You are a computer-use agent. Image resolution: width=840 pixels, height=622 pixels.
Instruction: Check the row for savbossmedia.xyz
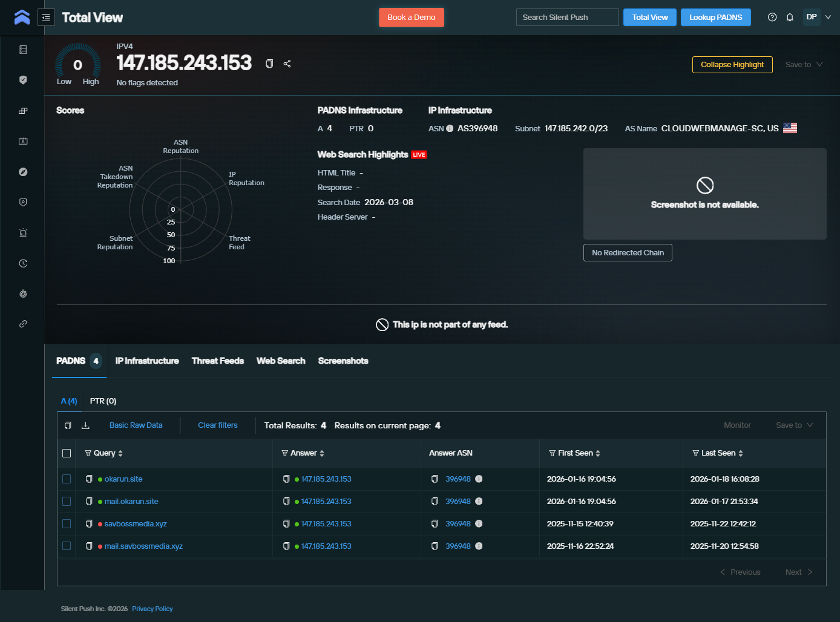pos(67,523)
